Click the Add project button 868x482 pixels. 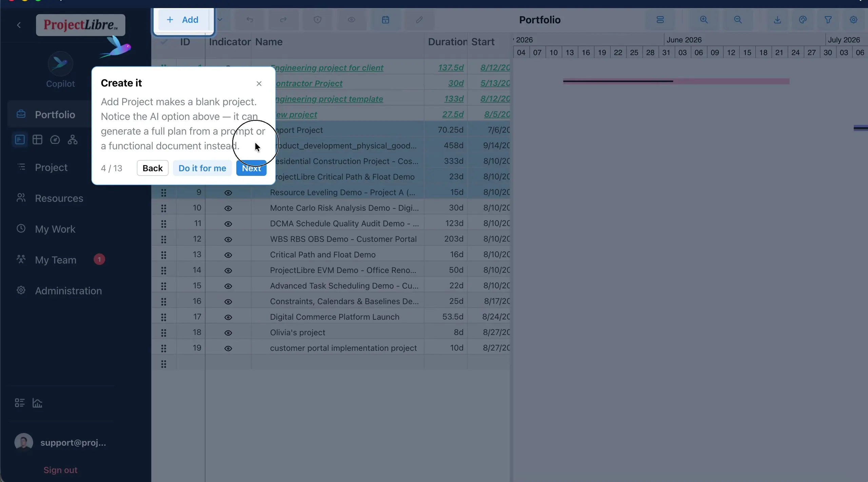(x=183, y=20)
